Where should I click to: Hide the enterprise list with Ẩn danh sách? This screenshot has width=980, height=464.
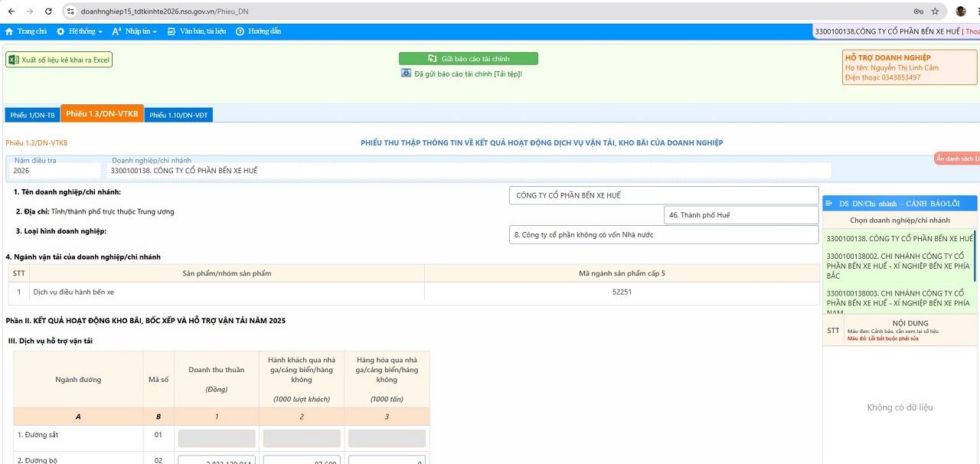[x=957, y=158]
